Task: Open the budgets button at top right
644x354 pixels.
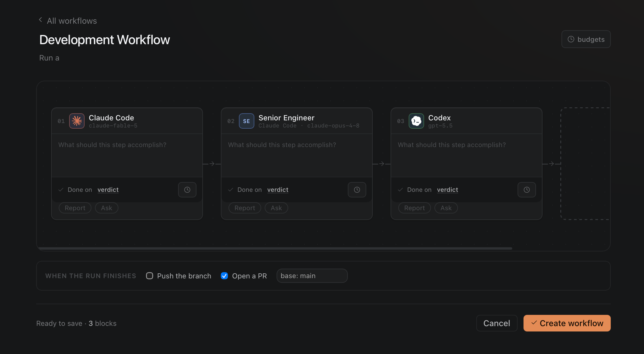Action: [586, 39]
